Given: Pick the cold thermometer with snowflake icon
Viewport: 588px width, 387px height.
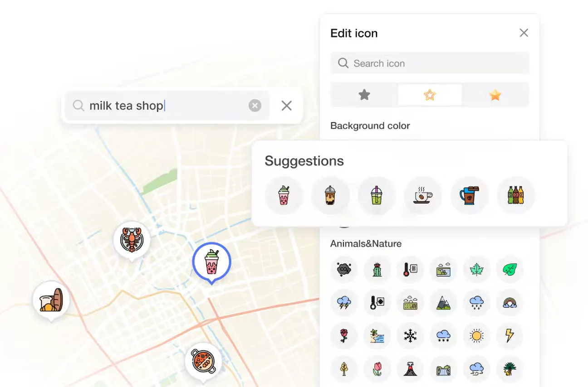Looking at the screenshot, I should tap(377, 303).
